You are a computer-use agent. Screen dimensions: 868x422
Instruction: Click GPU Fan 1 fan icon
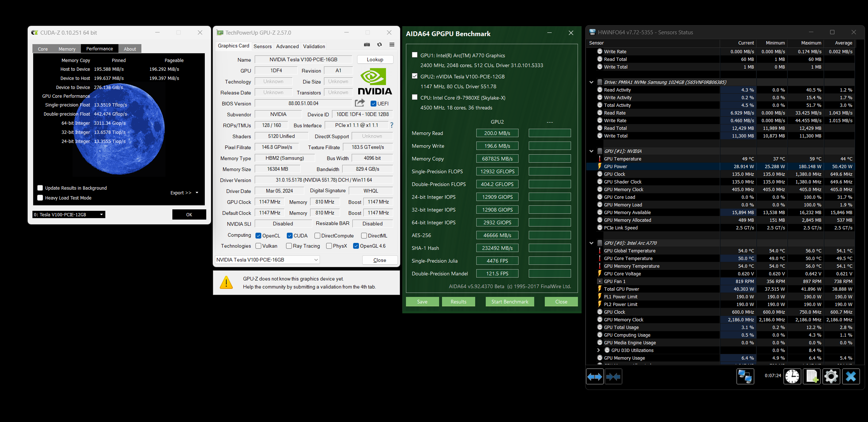(599, 281)
